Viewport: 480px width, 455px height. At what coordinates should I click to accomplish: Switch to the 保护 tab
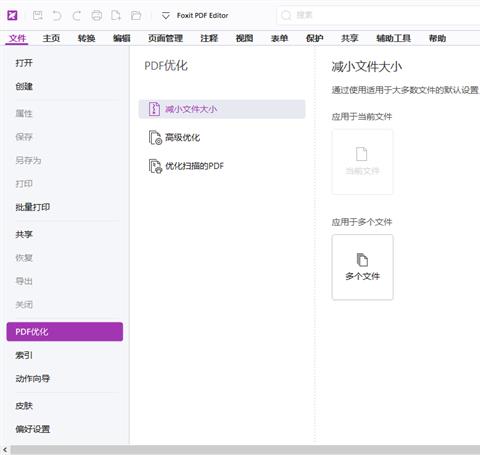coord(315,38)
